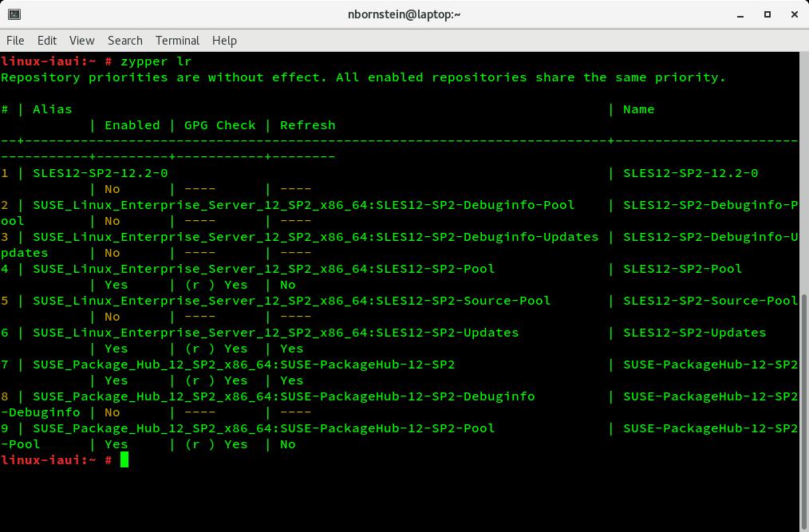Screen dimensions: 809x532
Task: Click the Enabled 'No' value for repository 1
Action: point(112,189)
